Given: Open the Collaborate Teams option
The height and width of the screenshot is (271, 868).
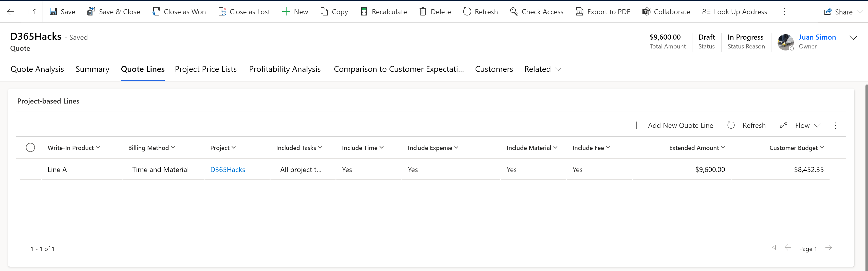Looking at the screenshot, I should pyautogui.click(x=666, y=12).
